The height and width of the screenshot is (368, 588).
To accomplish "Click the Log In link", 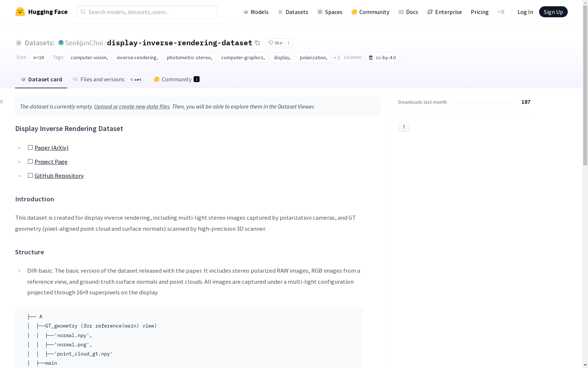I will click(x=525, y=12).
